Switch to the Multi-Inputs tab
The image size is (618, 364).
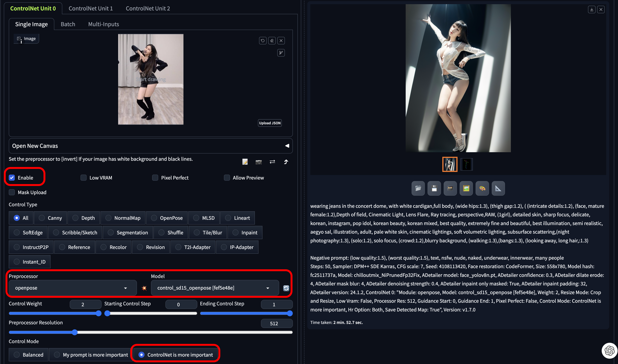pyautogui.click(x=103, y=24)
